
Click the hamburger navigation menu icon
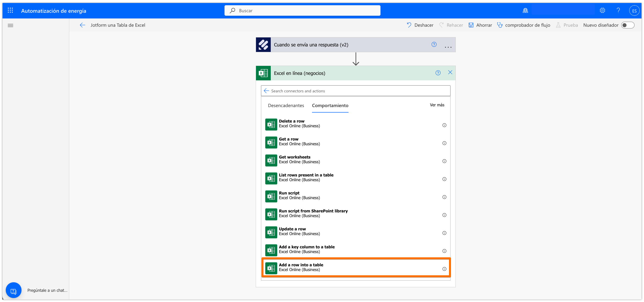pos(10,25)
